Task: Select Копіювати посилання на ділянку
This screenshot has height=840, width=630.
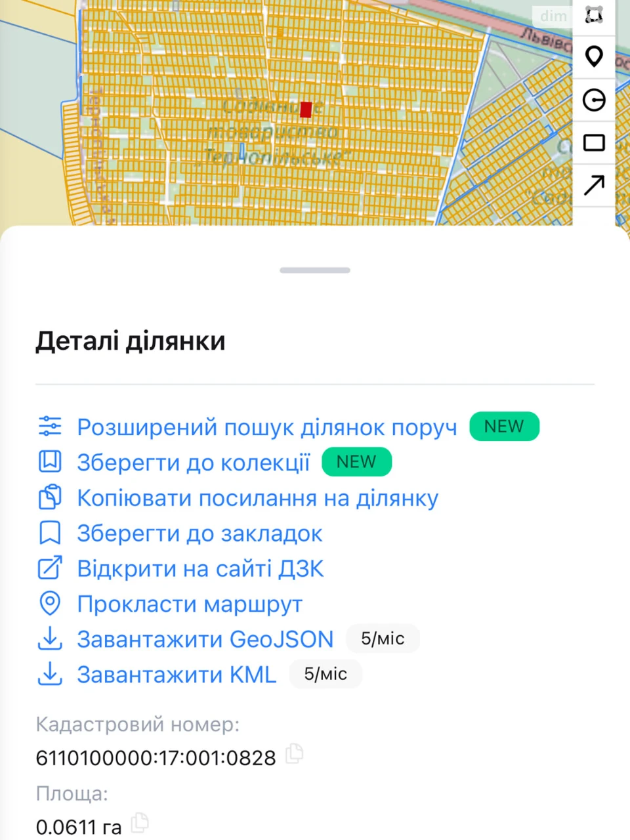Action: coord(258,498)
